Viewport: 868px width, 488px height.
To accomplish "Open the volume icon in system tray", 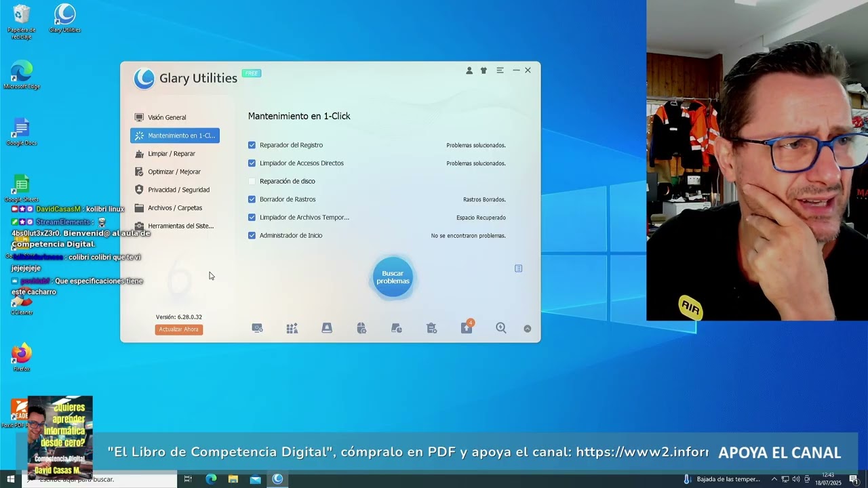I will click(796, 479).
